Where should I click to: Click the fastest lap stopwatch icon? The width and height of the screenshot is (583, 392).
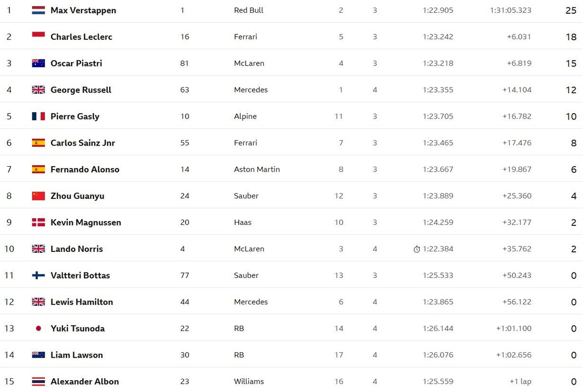(x=417, y=249)
